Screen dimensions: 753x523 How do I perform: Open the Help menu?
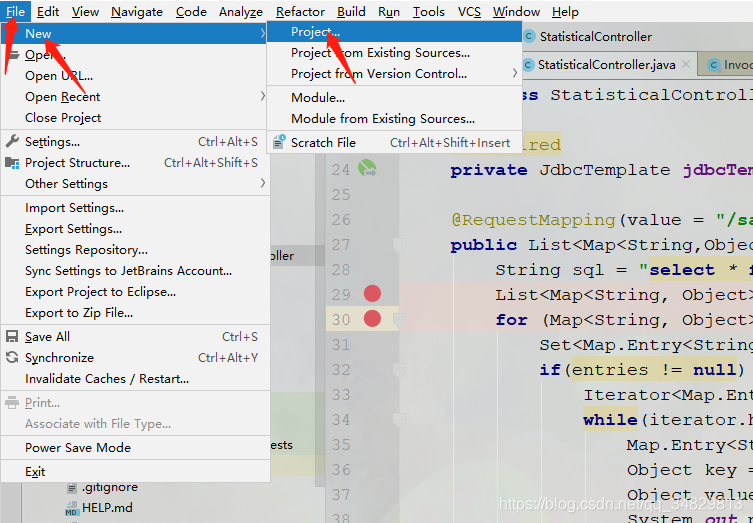click(x=565, y=12)
